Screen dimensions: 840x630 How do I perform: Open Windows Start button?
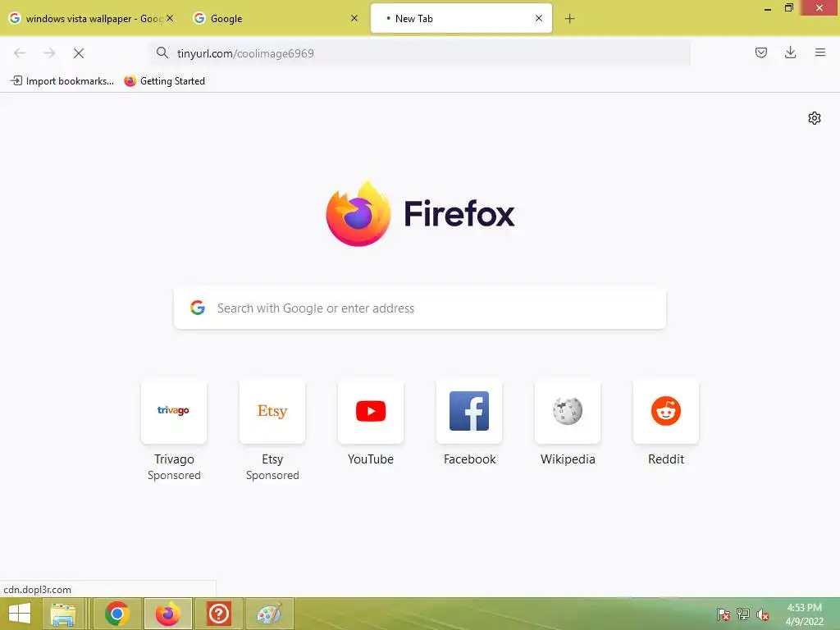[x=20, y=614]
